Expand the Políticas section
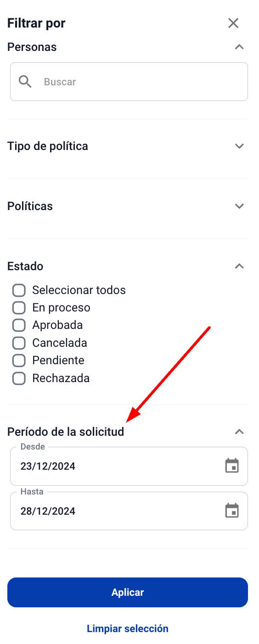Image resolution: width=259 pixels, height=644 pixels. pos(239,206)
